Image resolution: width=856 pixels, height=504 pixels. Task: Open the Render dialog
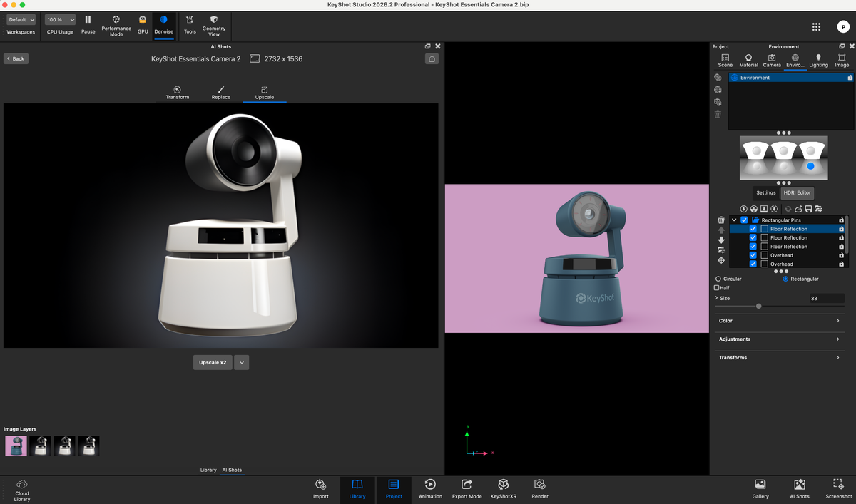(540, 489)
